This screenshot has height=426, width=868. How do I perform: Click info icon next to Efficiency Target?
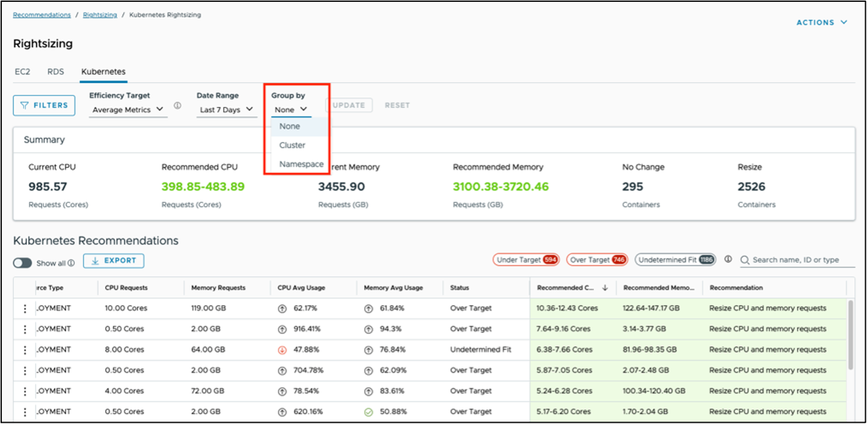click(178, 106)
